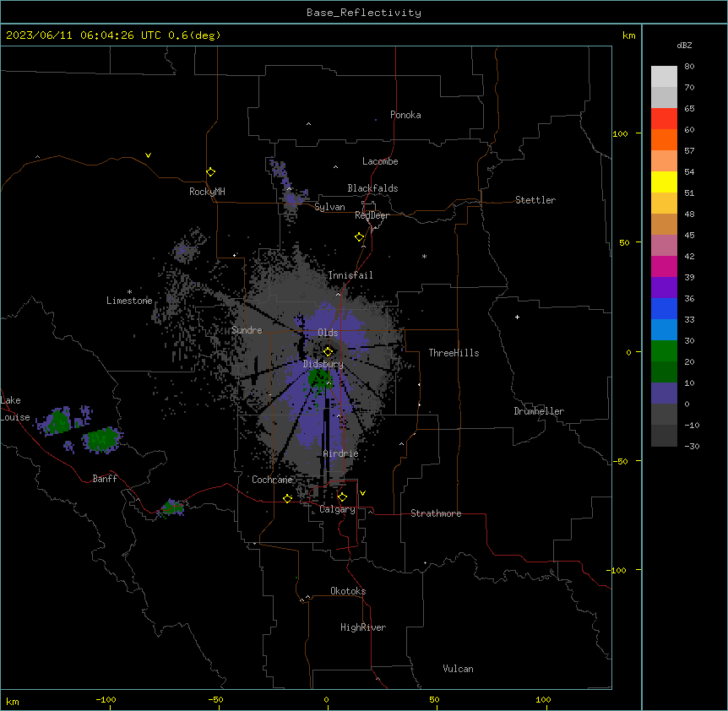Image resolution: width=728 pixels, height=711 pixels.
Task: Click the yellow V marker northeast of Calgary
Action: coord(362,493)
